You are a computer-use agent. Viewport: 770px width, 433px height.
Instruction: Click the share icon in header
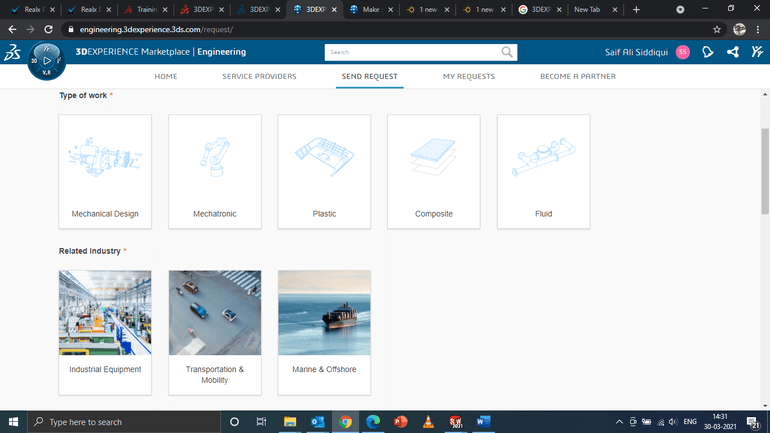click(733, 52)
